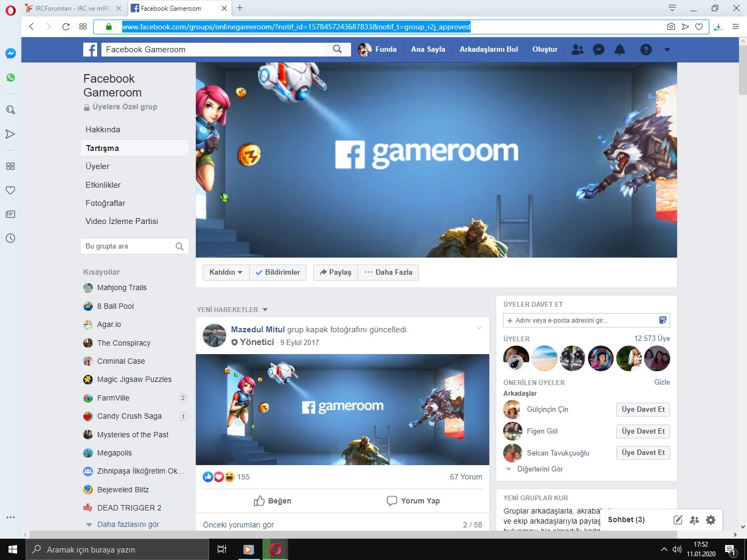
Task: Open Opera bookmarks heart in sidebar
Action: click(10, 190)
